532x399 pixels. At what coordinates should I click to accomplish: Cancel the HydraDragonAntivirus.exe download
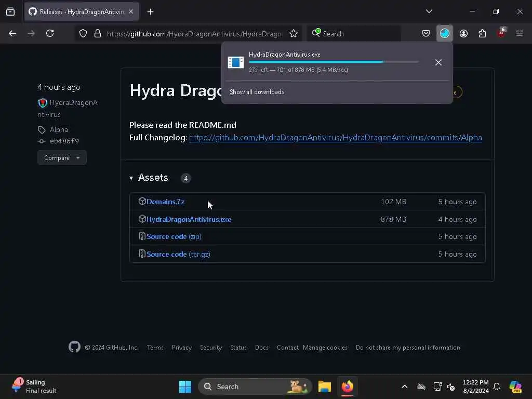(x=438, y=62)
